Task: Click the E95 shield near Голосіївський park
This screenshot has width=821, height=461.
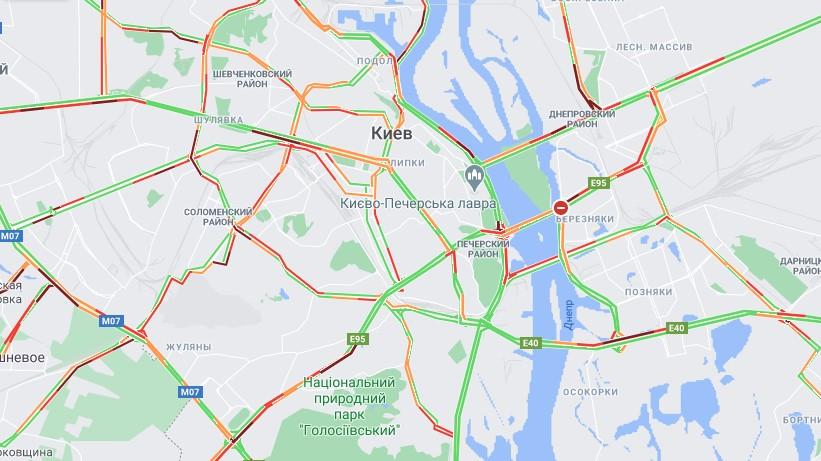Action: coord(358,339)
